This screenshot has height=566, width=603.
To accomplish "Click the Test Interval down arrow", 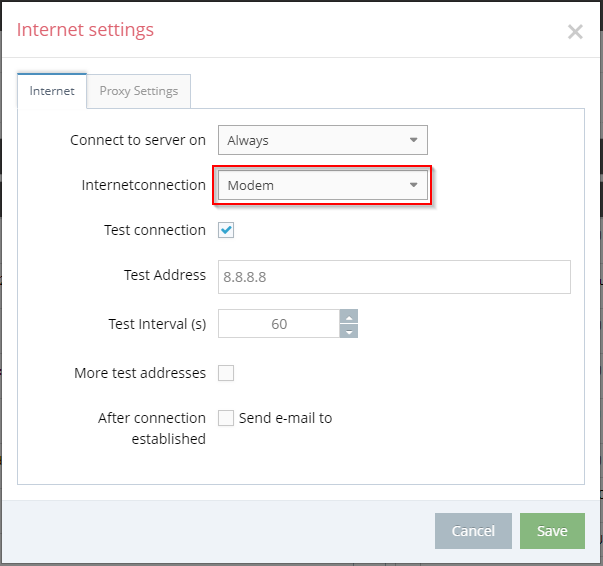I will (x=349, y=331).
